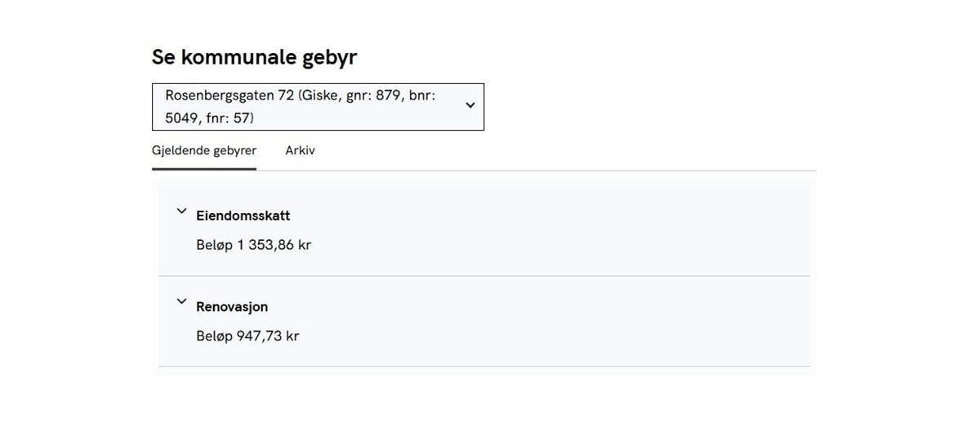Image resolution: width=980 pixels, height=423 pixels.
Task: Open the Rosenbergsgaten 72 property selector
Action: tap(318, 107)
